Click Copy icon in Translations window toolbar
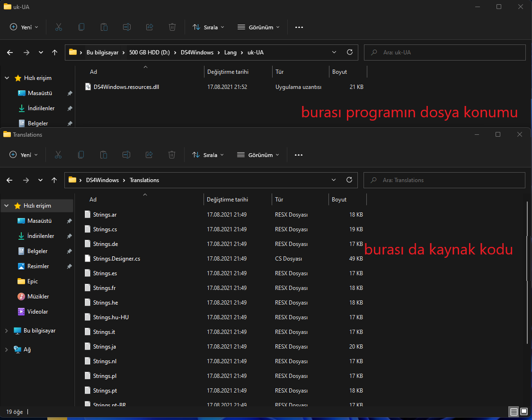This screenshot has height=420, width=532. point(81,155)
